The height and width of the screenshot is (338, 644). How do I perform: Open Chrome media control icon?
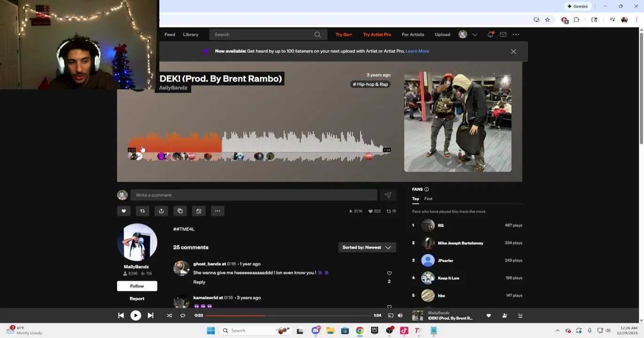[612, 20]
